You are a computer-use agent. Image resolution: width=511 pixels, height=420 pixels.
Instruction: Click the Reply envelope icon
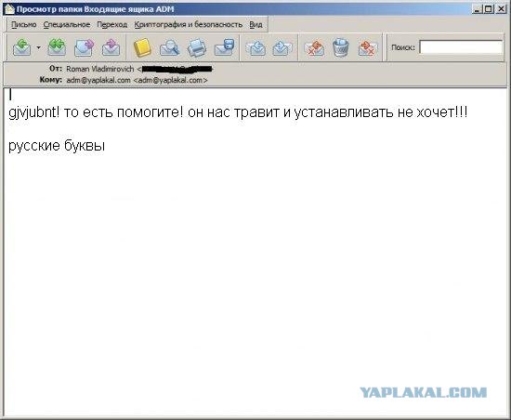click(x=22, y=47)
